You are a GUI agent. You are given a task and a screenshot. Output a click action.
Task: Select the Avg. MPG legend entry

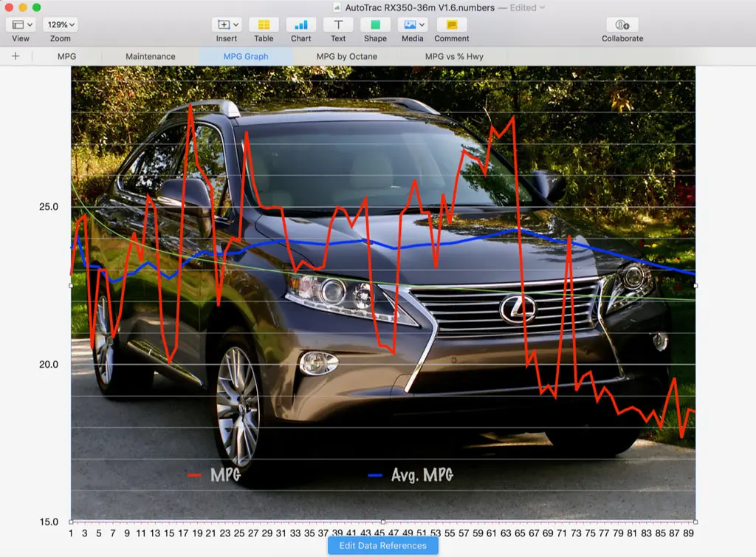click(410, 475)
